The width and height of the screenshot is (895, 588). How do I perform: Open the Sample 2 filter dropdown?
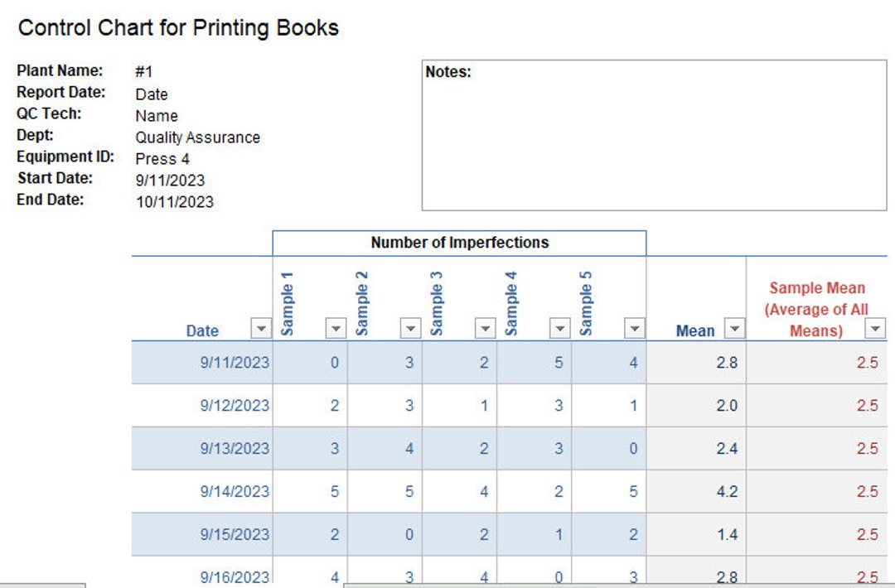pos(409,329)
